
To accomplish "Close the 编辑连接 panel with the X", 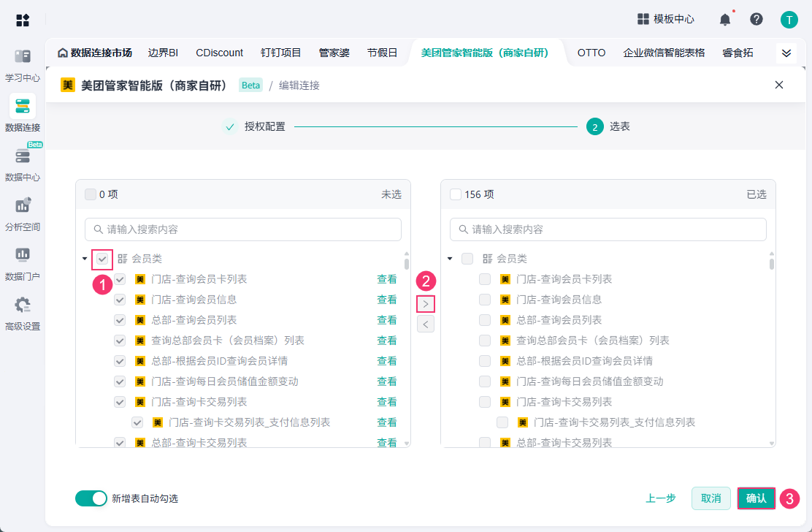I will (x=779, y=85).
